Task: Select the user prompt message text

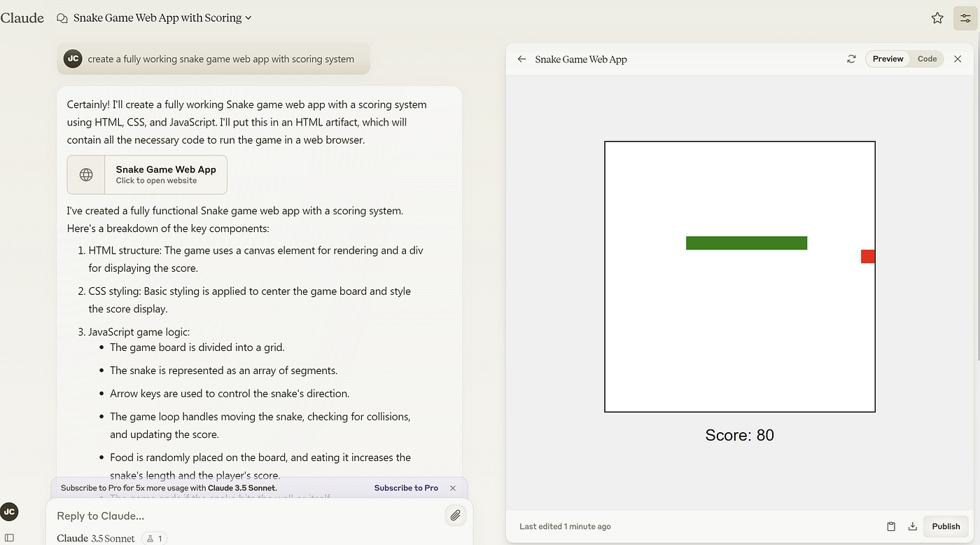Action: point(220,60)
